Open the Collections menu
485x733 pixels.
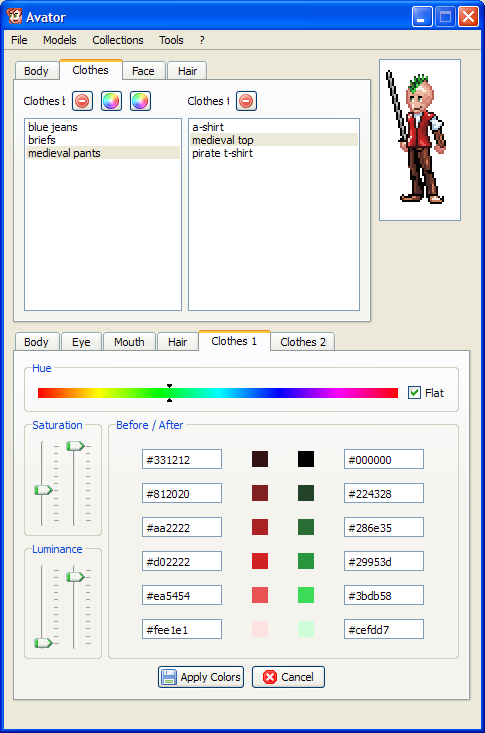[x=118, y=40]
